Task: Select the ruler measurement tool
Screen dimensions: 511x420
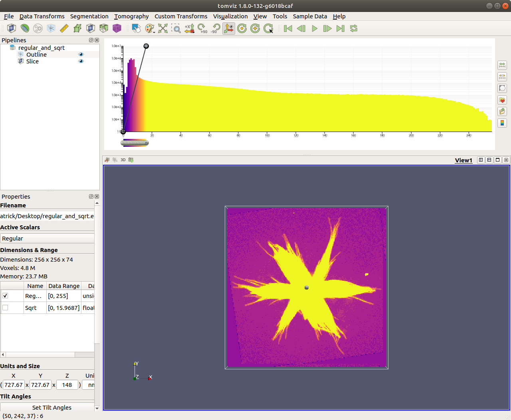Action: (64, 28)
